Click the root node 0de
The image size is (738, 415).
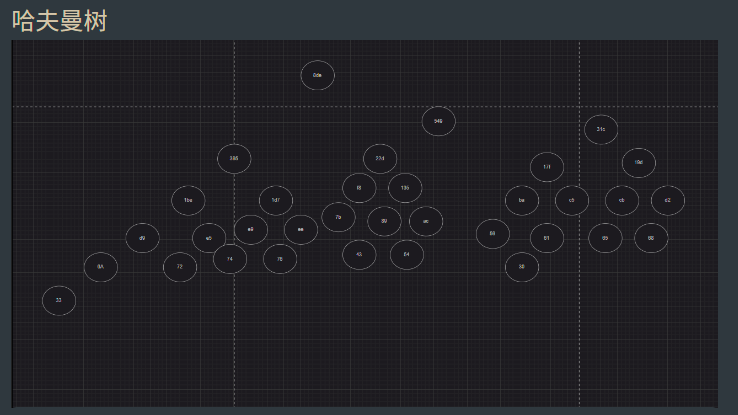click(x=317, y=75)
